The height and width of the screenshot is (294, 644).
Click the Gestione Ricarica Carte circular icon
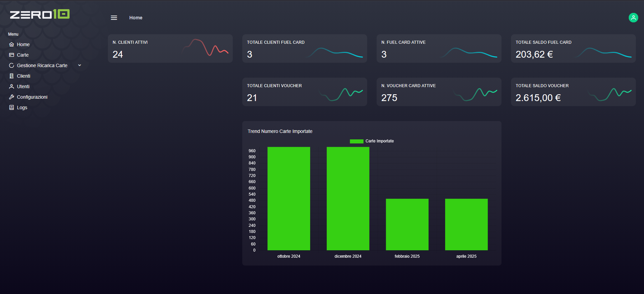[12, 65]
